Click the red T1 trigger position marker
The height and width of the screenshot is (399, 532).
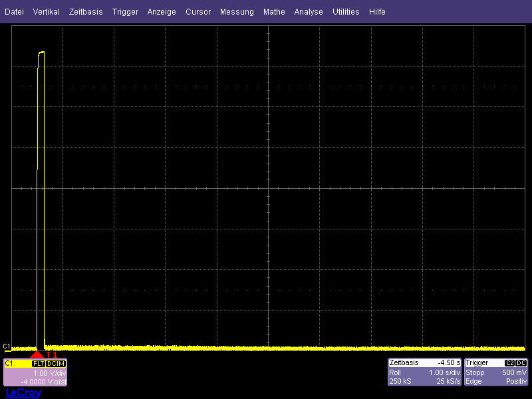[37, 354]
